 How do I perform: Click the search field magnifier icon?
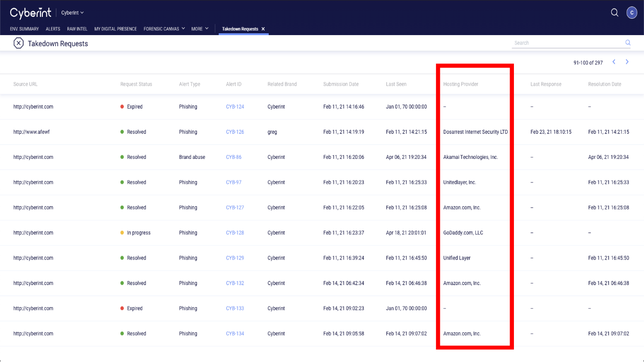(x=628, y=43)
